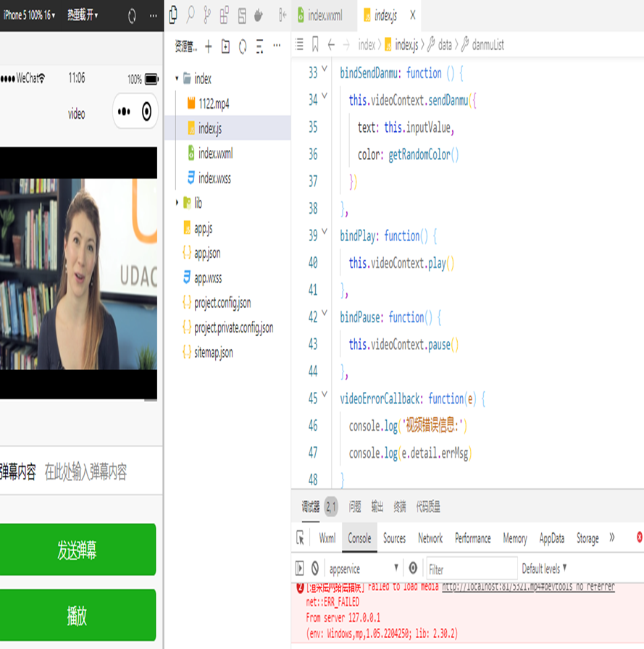Toggle the outline list icon in the breadcrumb bar

(x=299, y=44)
